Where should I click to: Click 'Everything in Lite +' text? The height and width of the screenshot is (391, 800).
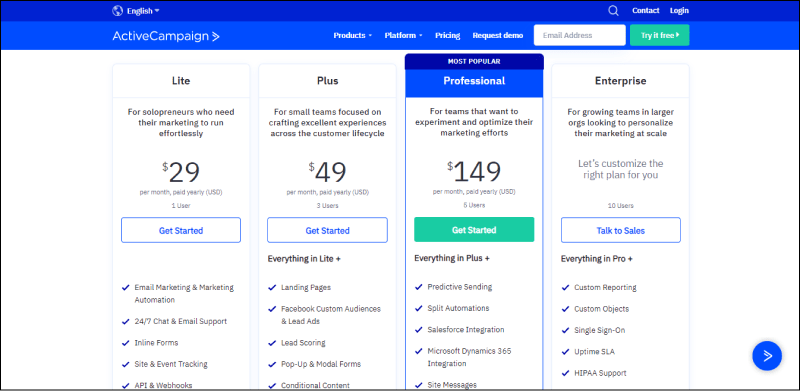tap(304, 259)
